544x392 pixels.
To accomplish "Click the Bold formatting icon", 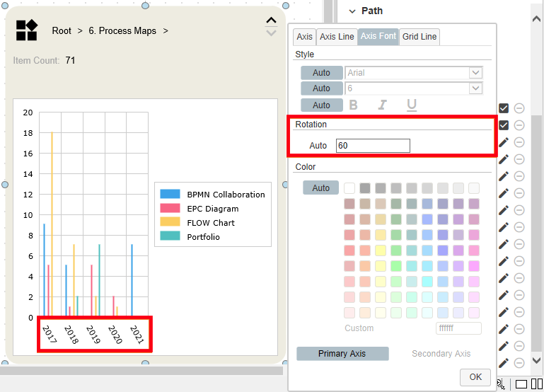I will click(354, 105).
